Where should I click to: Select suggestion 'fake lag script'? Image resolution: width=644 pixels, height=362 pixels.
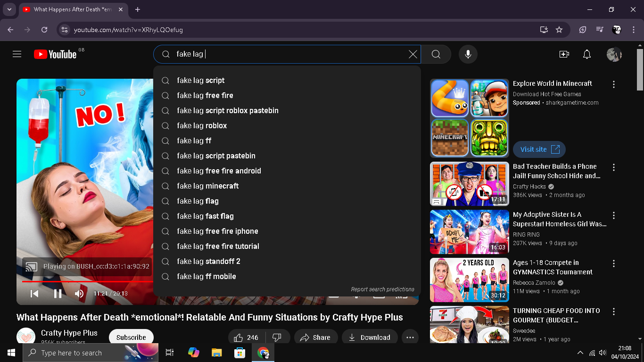(287, 81)
